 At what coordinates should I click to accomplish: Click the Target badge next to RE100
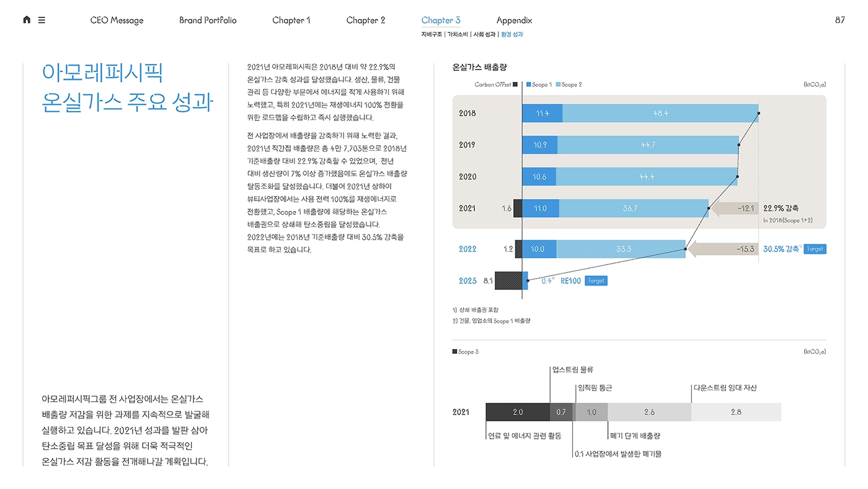[x=596, y=281]
